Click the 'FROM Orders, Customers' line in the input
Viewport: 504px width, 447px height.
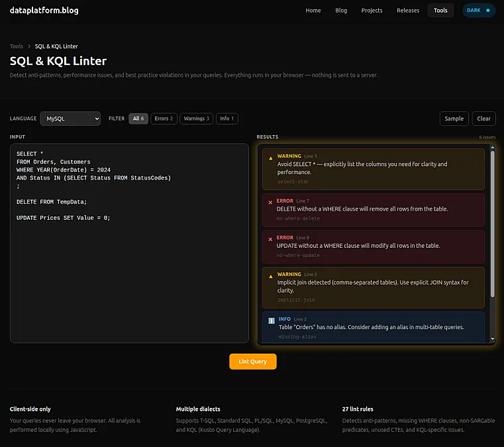pyautogui.click(x=54, y=162)
